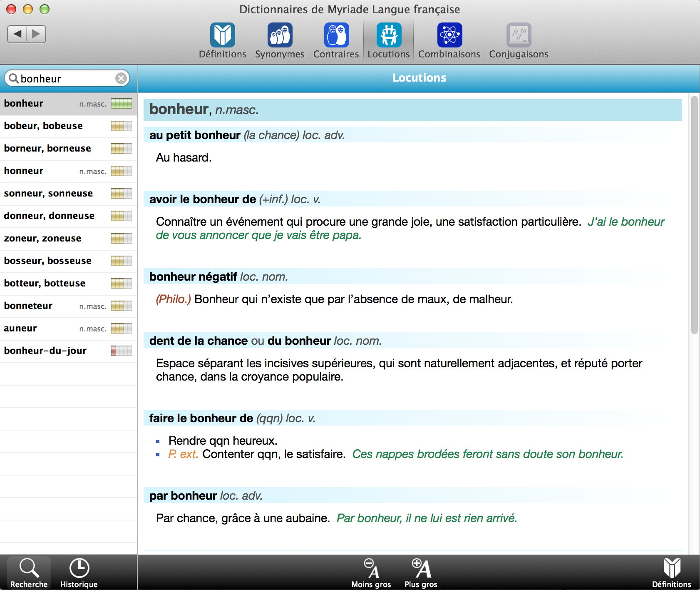Open the Contraires dictionary
This screenshot has width=700, height=590.
point(336,41)
